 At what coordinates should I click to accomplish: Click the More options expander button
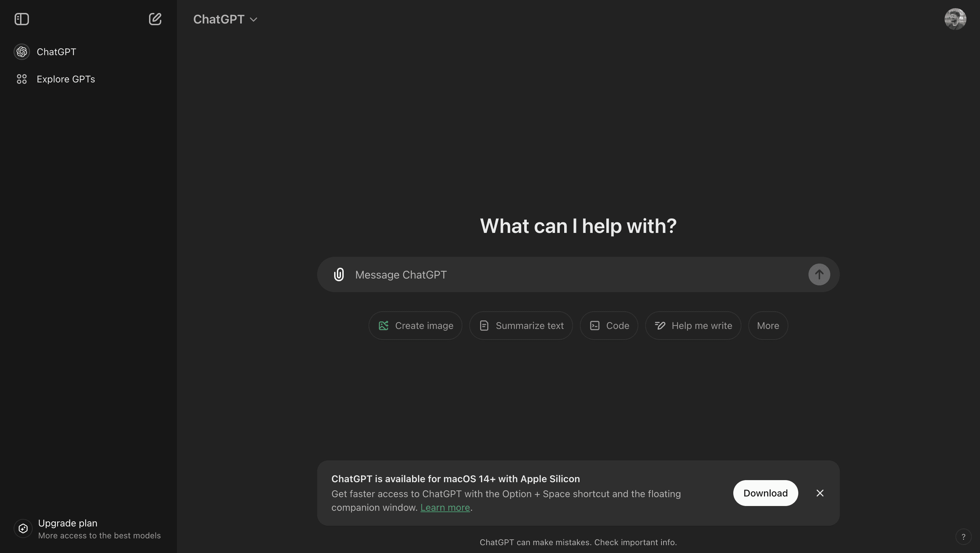point(767,325)
